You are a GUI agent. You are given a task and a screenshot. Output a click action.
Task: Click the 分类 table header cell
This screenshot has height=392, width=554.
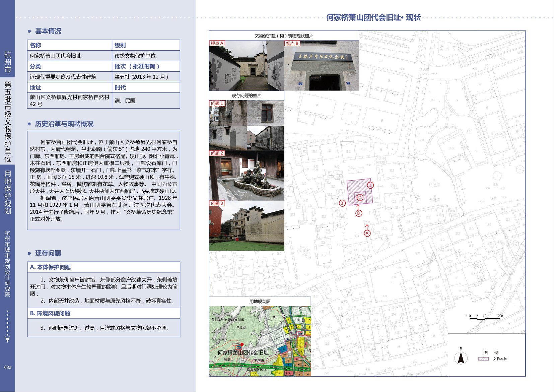pyautogui.click(x=70, y=66)
